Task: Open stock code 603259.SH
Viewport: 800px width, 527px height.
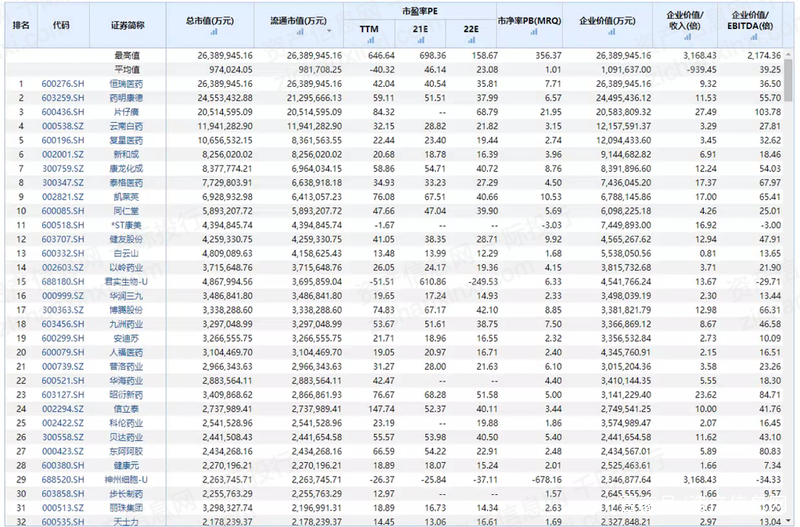Action: 63,98
